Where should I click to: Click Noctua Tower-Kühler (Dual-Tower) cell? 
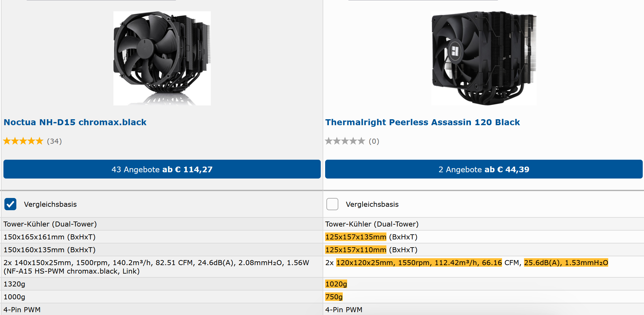(162, 224)
